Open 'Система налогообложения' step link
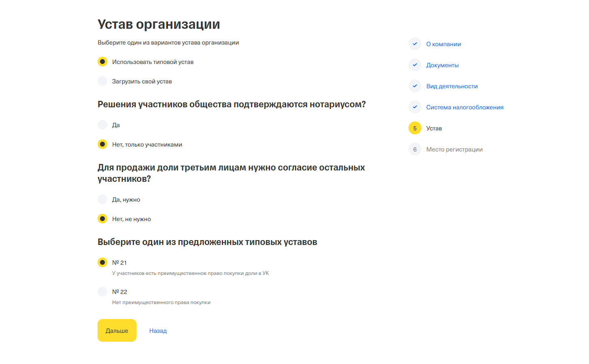 pos(465,107)
